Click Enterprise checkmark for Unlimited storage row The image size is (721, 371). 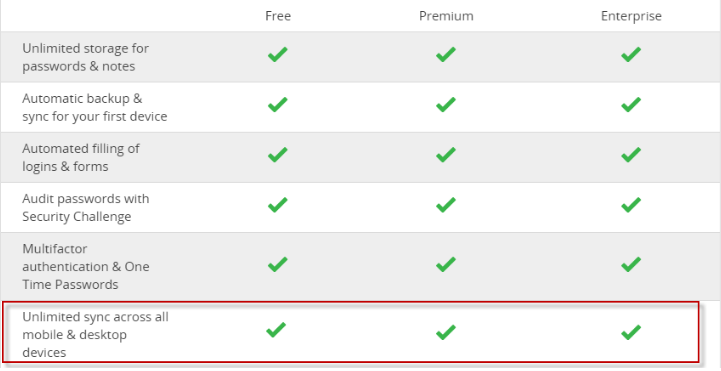pos(631,54)
